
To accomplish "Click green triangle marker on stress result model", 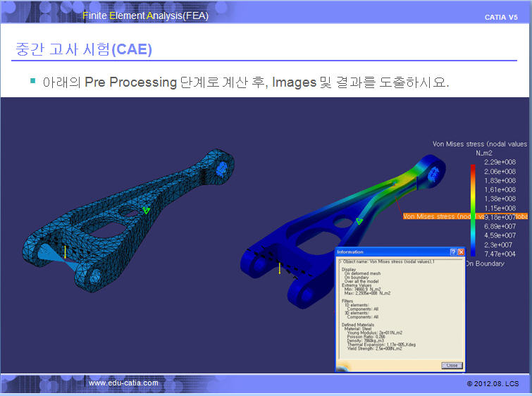I will (359, 221).
